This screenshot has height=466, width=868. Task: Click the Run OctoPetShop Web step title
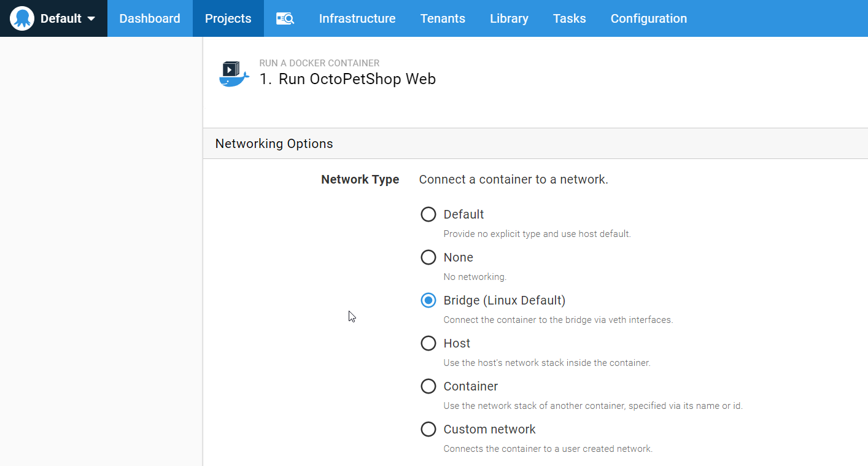(357, 79)
